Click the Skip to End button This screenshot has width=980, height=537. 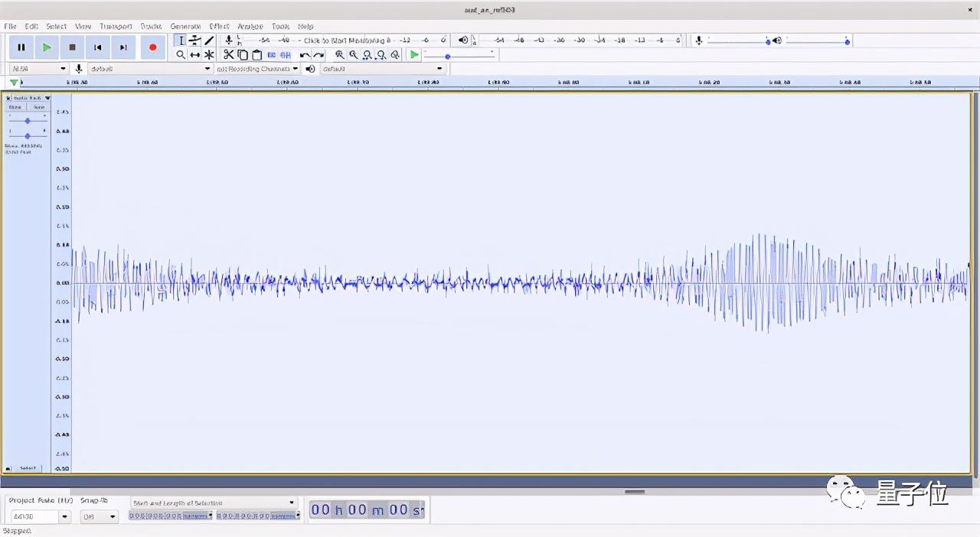[123, 47]
